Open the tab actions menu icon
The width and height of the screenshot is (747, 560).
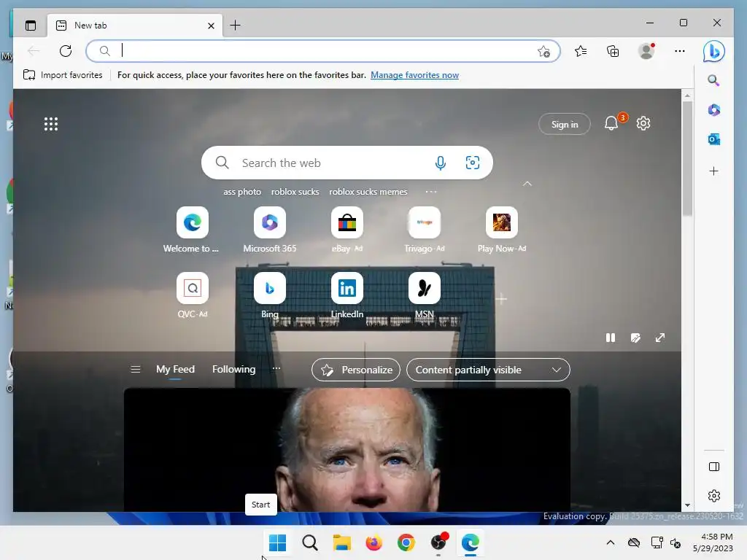pyautogui.click(x=31, y=26)
